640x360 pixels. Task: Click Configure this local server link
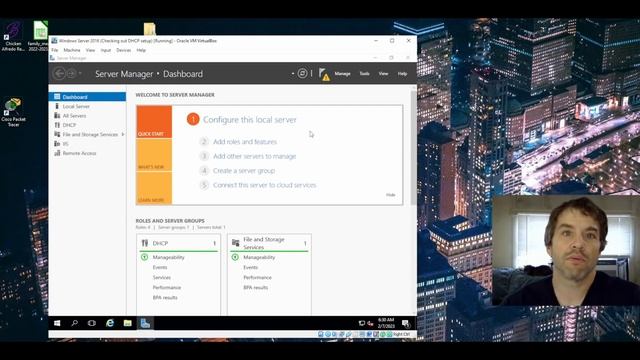click(x=250, y=120)
